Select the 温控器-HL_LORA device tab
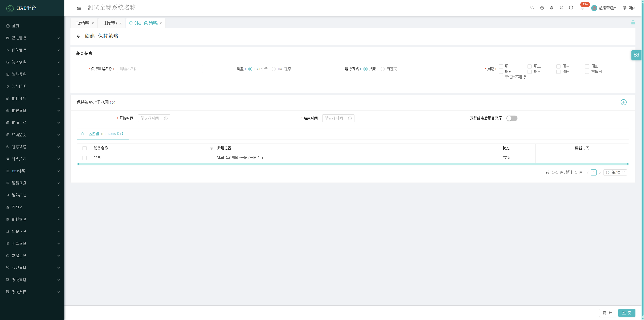The height and width of the screenshot is (320, 644). point(103,134)
